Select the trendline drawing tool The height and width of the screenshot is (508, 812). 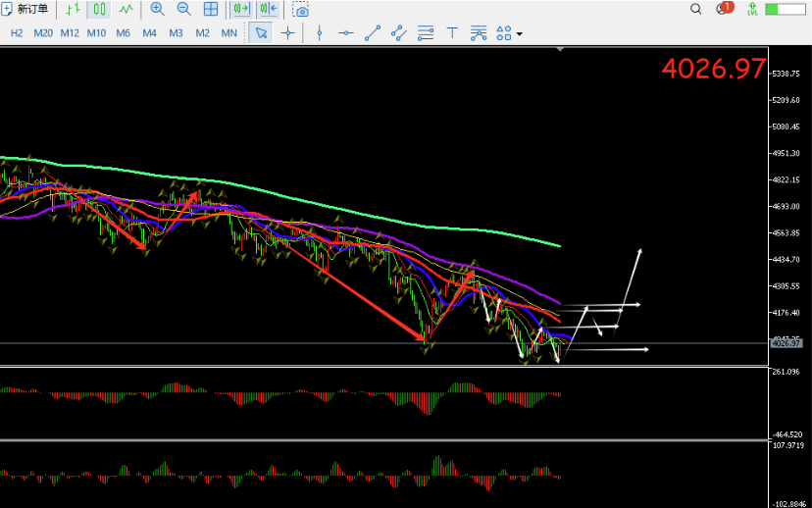tap(373, 33)
